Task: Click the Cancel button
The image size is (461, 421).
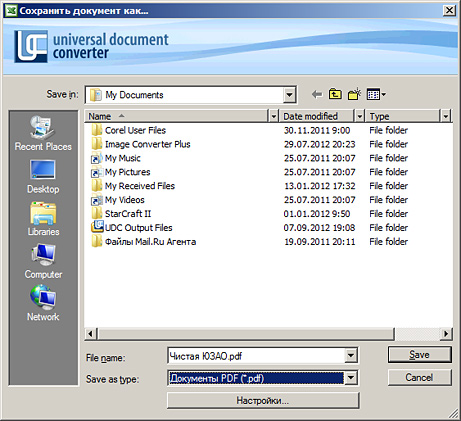Action: pos(419,377)
